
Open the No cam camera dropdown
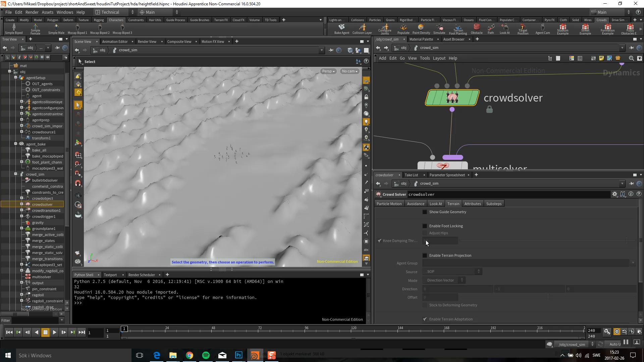(x=350, y=71)
